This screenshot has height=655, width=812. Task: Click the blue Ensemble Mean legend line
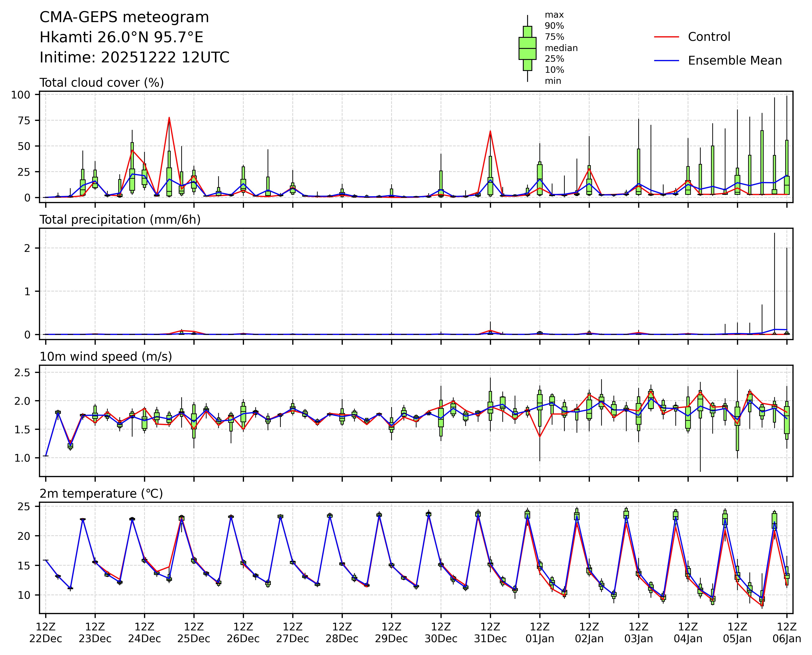tap(666, 61)
